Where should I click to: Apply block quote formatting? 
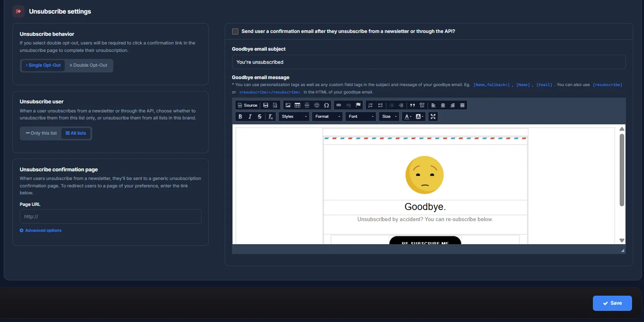coord(412,105)
